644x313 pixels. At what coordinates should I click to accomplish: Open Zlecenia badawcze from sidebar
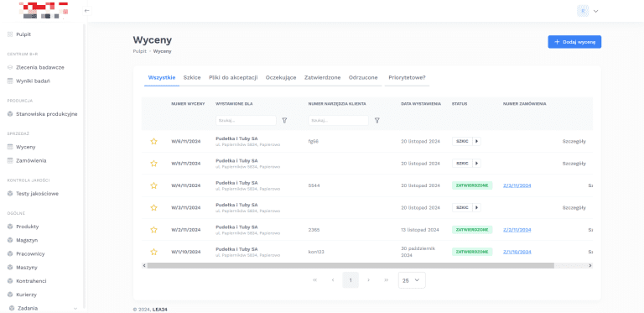(x=40, y=67)
